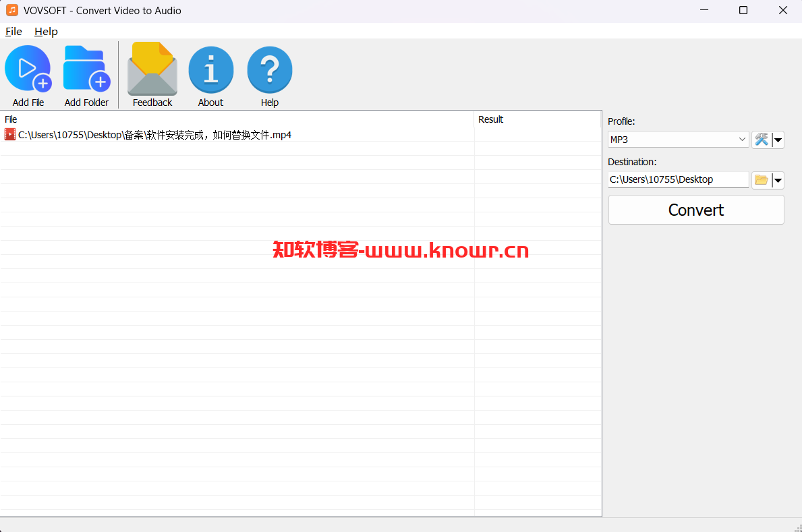802x532 pixels.
Task: Open dropdown arrow beside profile tools icon
Action: click(x=778, y=139)
